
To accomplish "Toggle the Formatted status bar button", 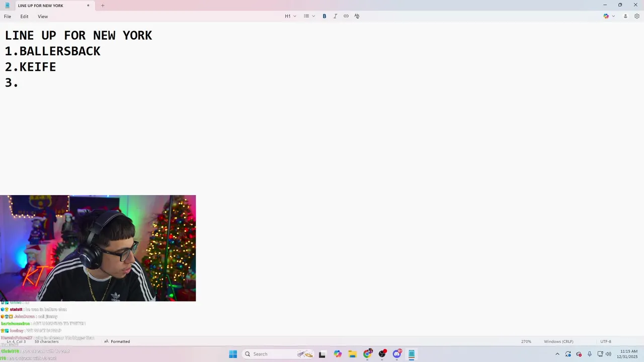I will (117, 341).
